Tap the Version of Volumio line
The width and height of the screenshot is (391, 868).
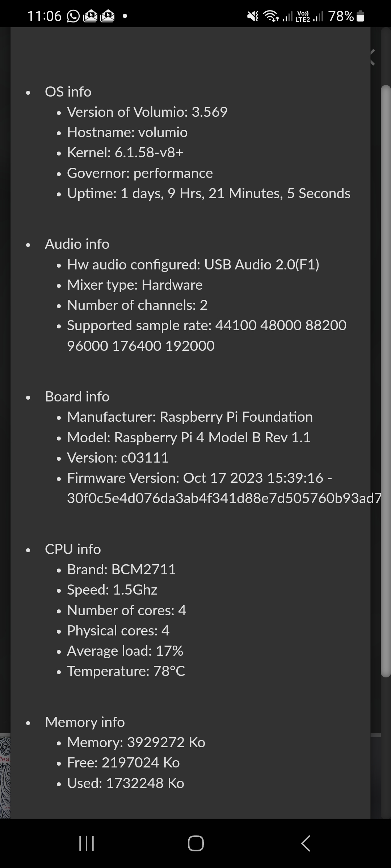(x=147, y=112)
